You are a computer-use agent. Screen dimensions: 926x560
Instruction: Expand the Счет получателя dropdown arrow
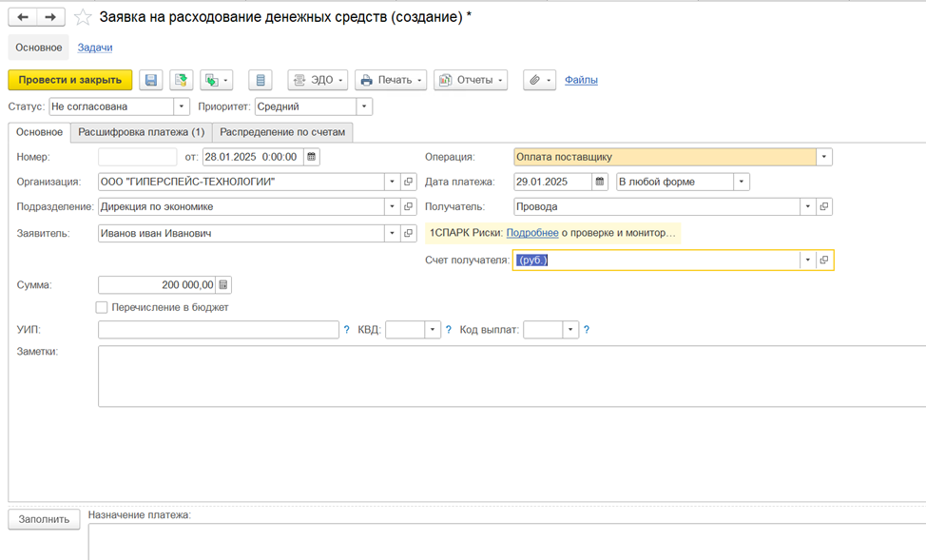pyautogui.click(x=808, y=260)
